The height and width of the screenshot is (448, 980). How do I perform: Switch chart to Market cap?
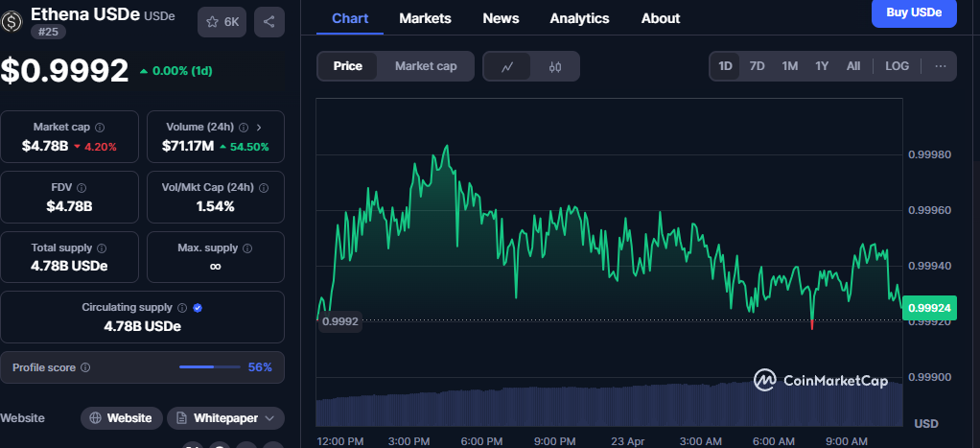(426, 66)
